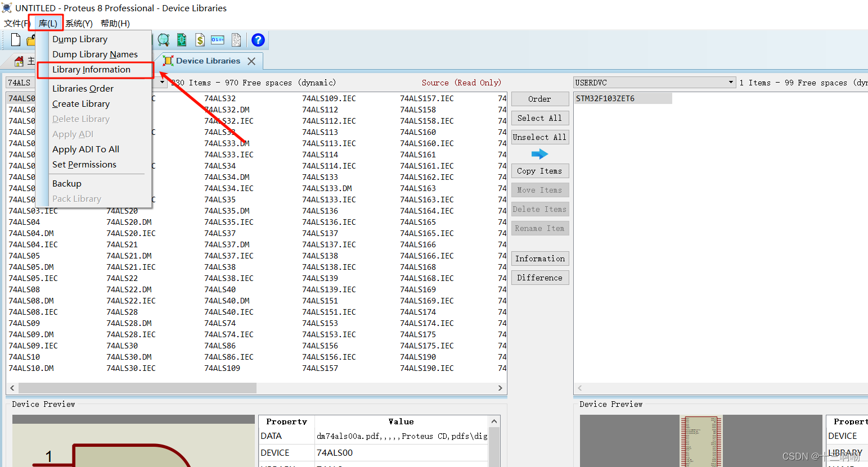Expand the USERDVC destination library dropdown

(x=731, y=82)
